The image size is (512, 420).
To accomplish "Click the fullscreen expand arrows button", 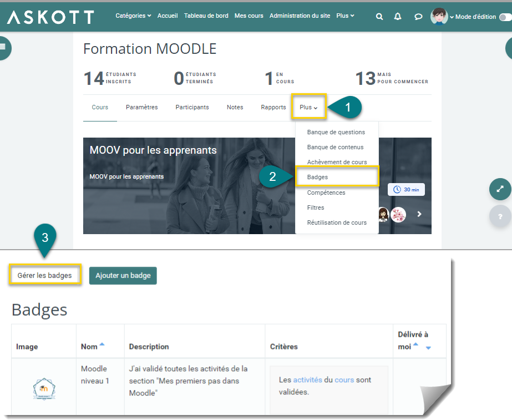I will point(500,189).
